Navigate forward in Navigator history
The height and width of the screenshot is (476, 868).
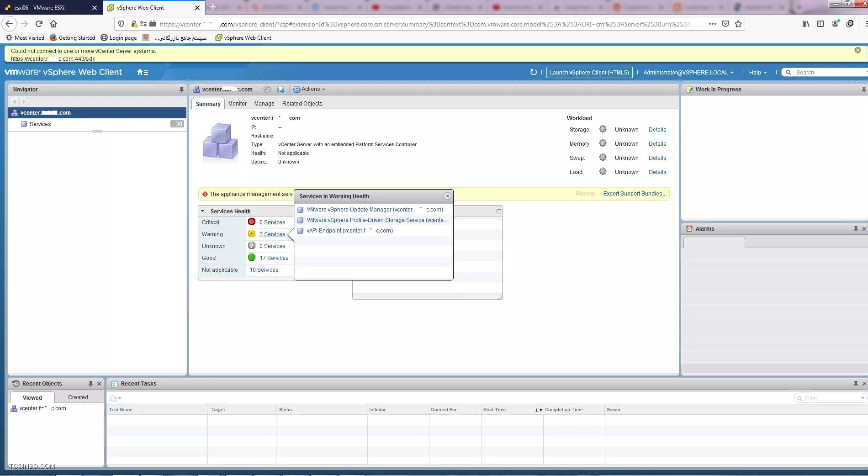23,101
